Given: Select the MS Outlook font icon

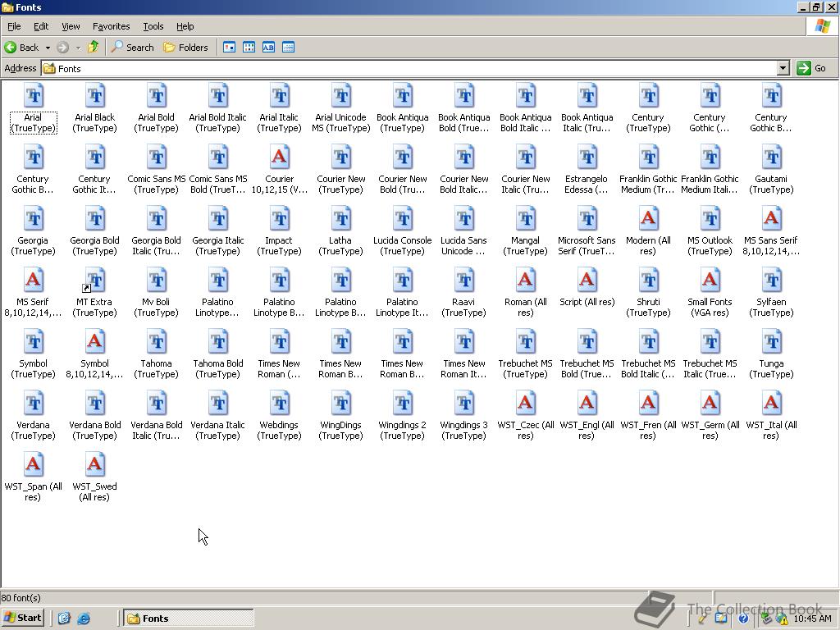Looking at the screenshot, I should tap(710, 220).
